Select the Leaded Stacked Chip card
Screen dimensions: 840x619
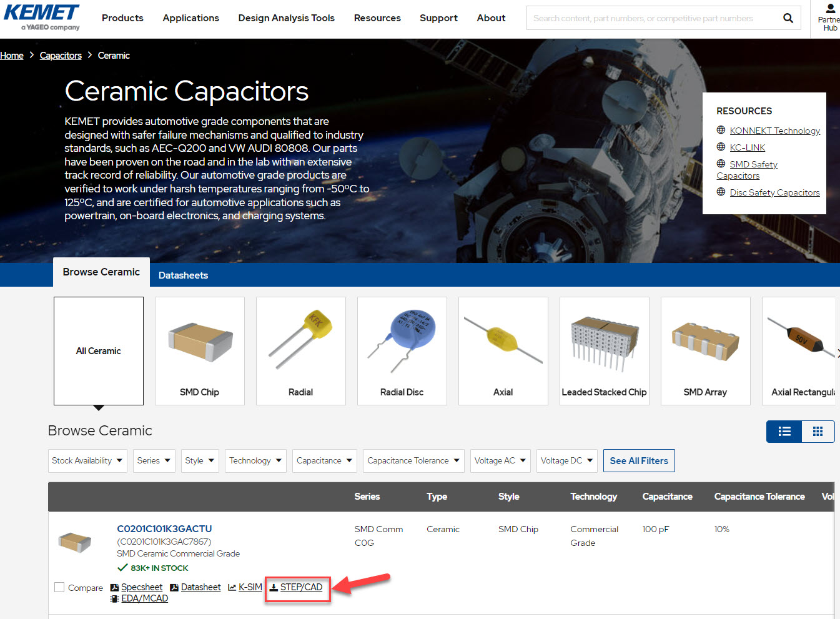point(605,351)
